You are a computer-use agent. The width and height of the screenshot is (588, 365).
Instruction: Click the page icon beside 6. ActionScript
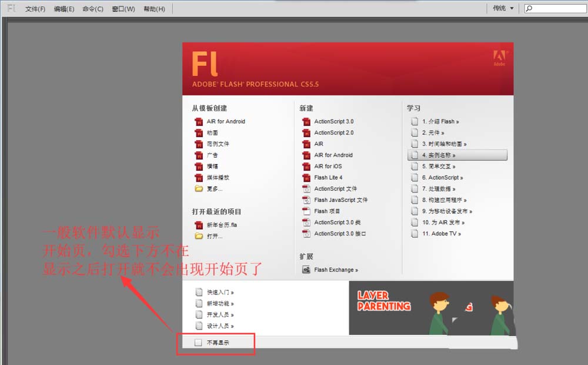tap(415, 178)
